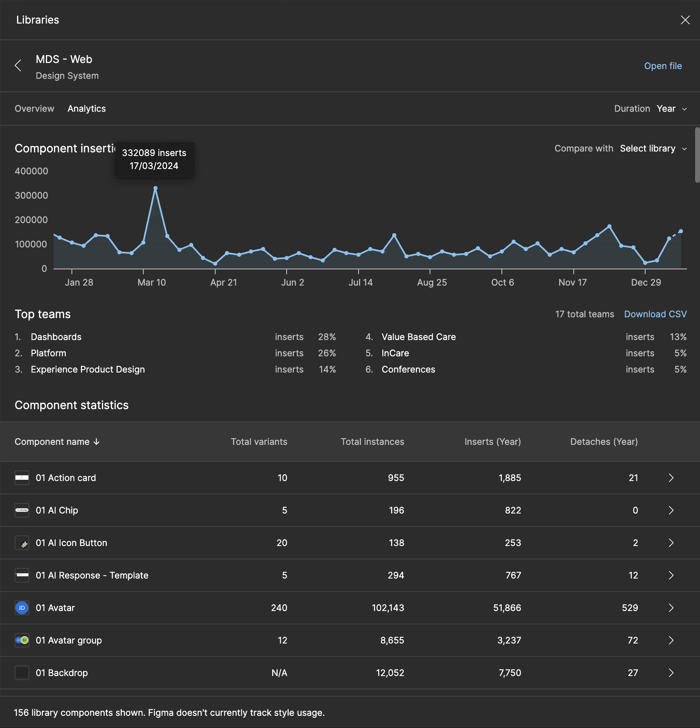Viewport: 700px width, 728px height.
Task: Expand the 01 AI Icon Button row chevron
Action: [x=671, y=543]
